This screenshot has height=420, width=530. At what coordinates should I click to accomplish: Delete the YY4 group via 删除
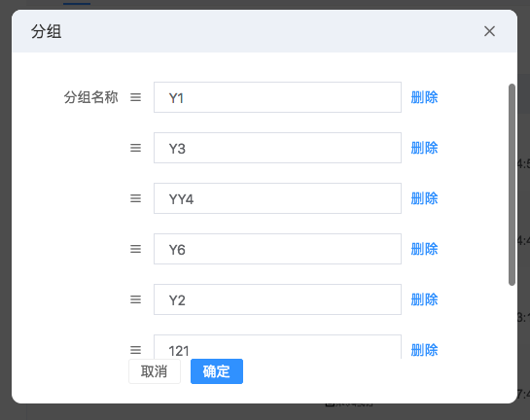coord(424,198)
